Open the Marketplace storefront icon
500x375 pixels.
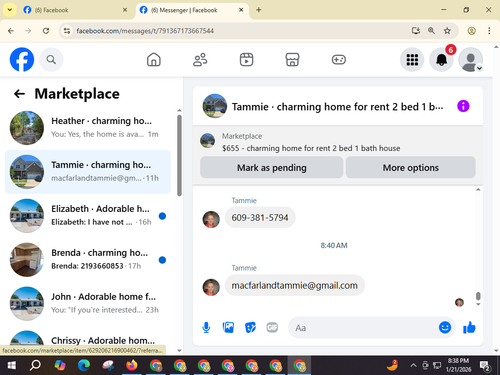292,60
